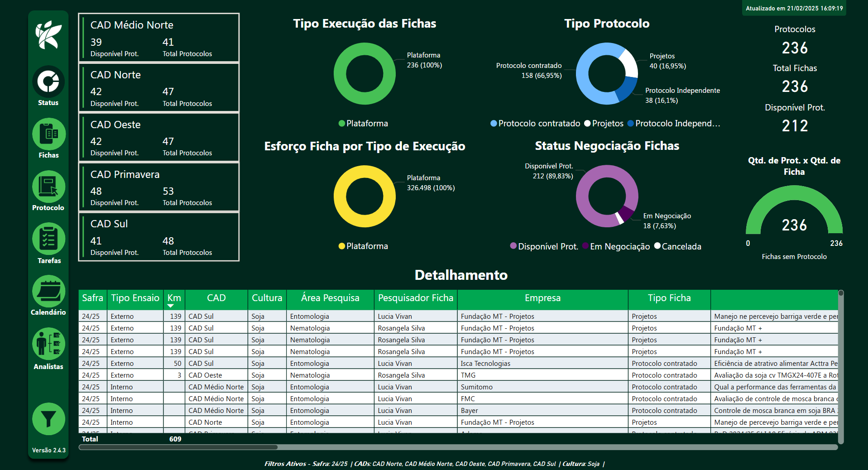868x470 pixels.
Task: Sort table by Pesquisador Ficha header
Action: pyautogui.click(x=416, y=298)
